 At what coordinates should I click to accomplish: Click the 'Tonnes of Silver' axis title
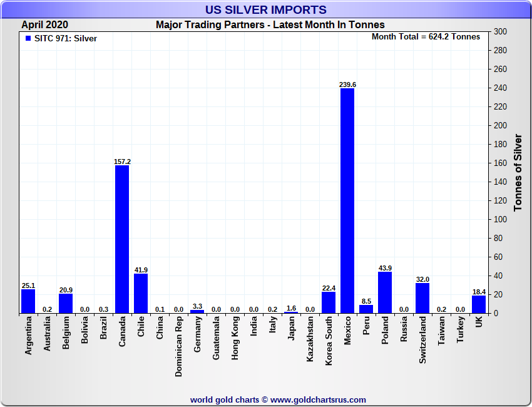pyautogui.click(x=518, y=172)
